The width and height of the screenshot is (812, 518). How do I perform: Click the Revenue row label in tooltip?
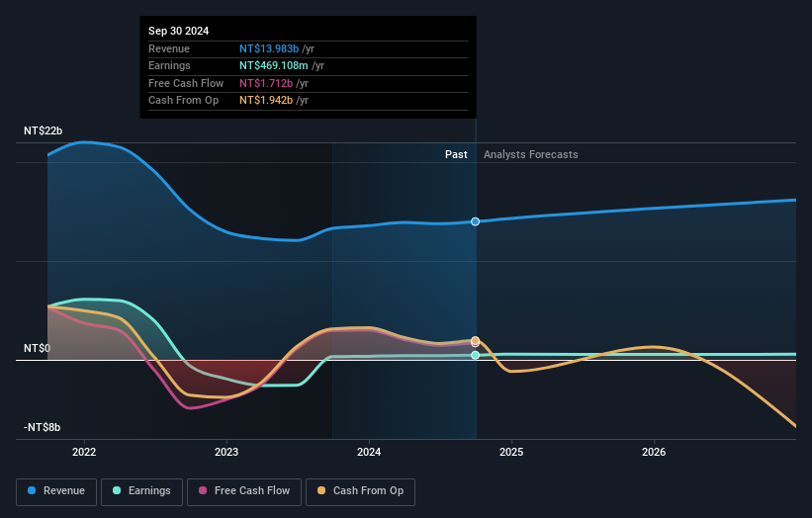[169, 48]
